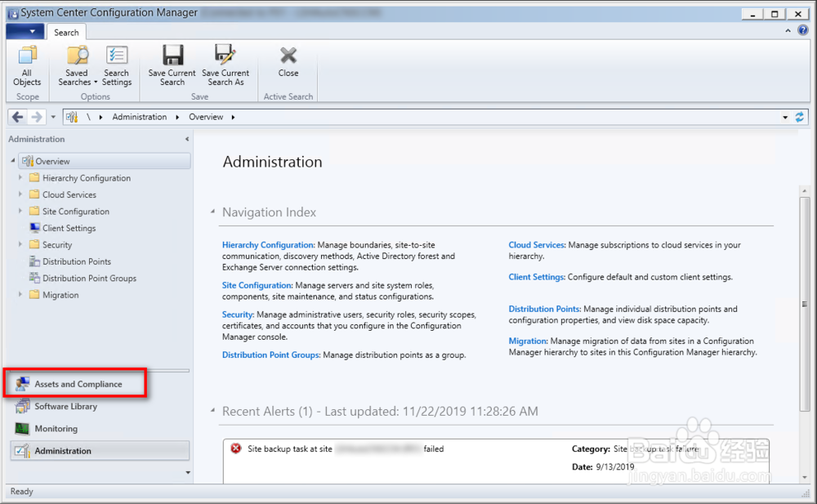This screenshot has height=504, width=817.
Task: Click Save Current Search floppy icon
Action: (x=172, y=56)
